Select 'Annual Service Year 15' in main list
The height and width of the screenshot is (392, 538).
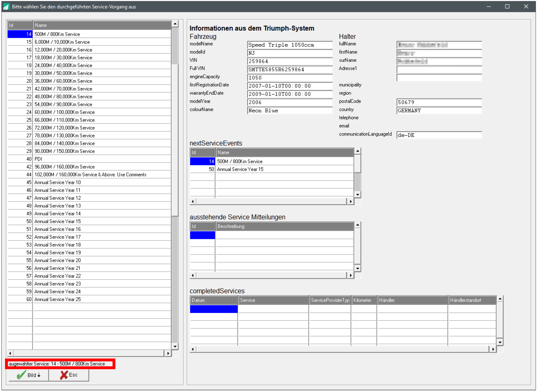click(89, 221)
